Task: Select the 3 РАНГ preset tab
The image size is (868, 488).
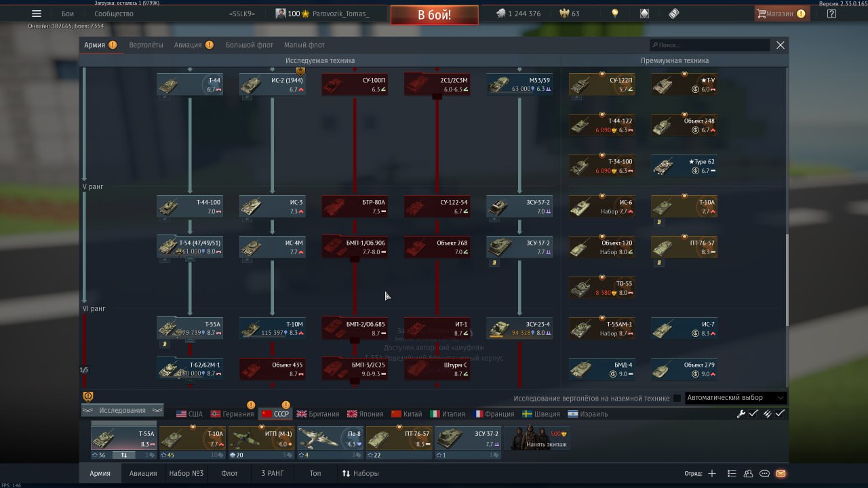Action: (x=273, y=473)
